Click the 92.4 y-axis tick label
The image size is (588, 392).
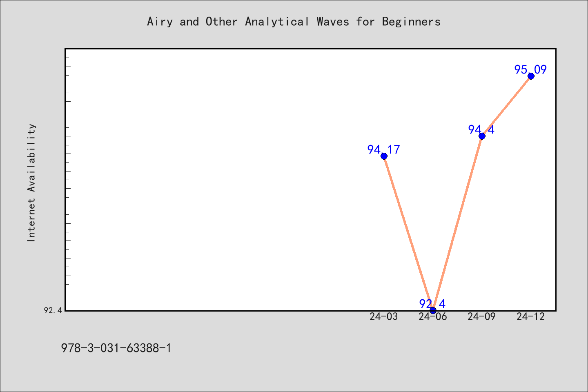[x=53, y=310]
